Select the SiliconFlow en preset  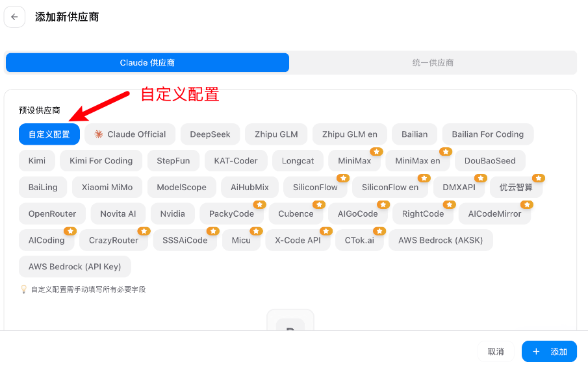point(390,188)
